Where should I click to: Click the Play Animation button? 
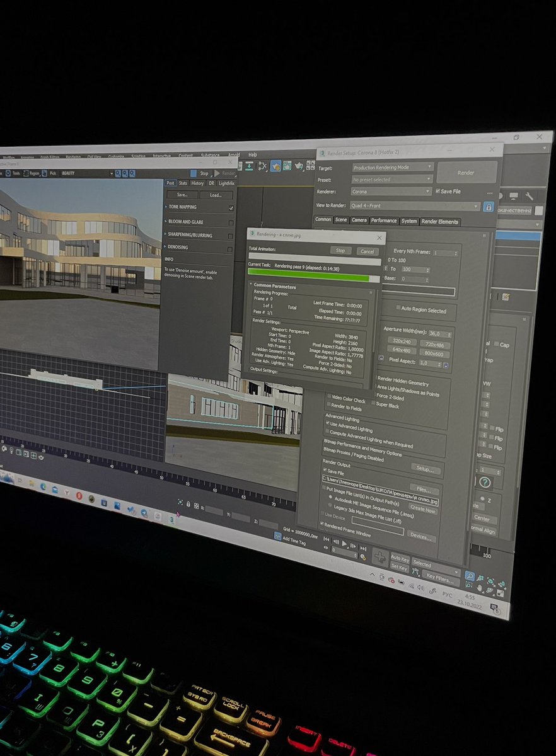pos(344,543)
